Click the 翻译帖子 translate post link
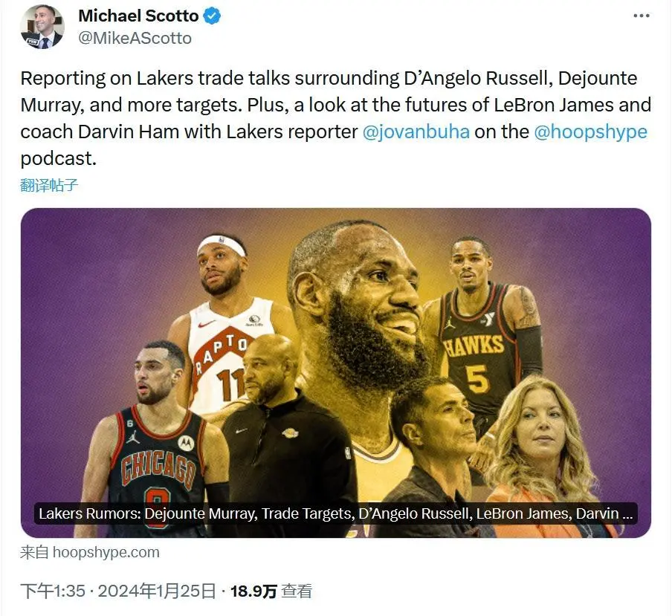 pos(49,185)
